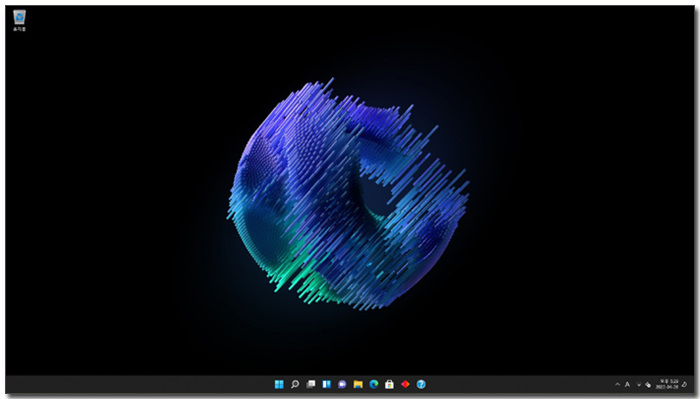Open volume control in system tray

point(648,385)
